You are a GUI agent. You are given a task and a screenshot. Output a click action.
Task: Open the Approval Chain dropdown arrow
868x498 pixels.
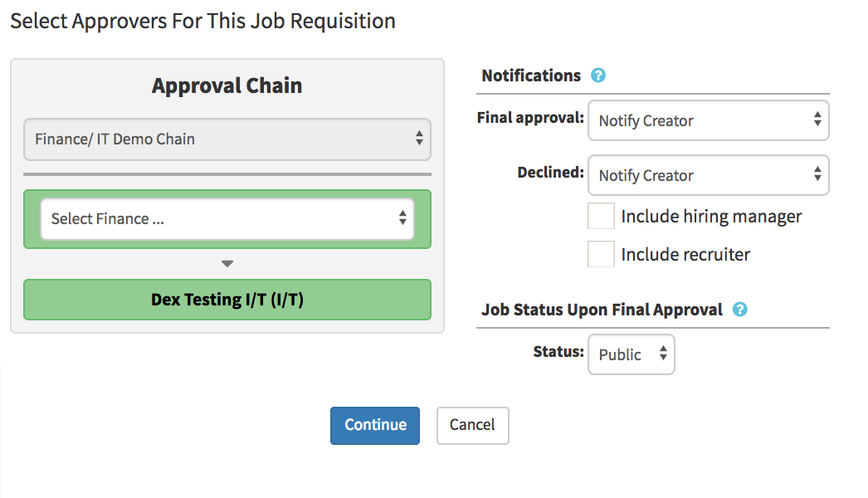(x=419, y=139)
